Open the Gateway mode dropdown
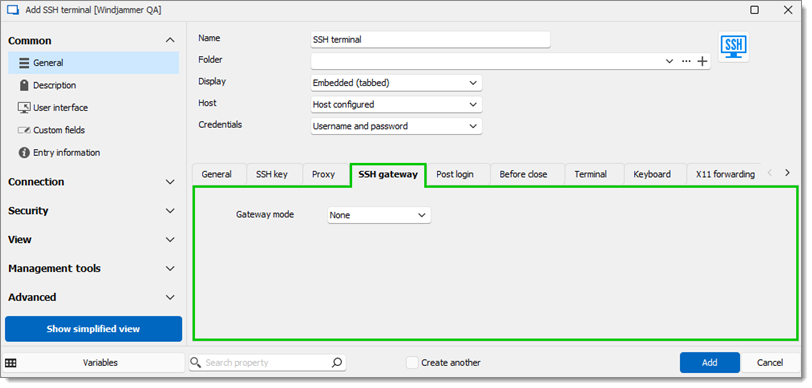The width and height of the screenshot is (812, 388). (379, 215)
